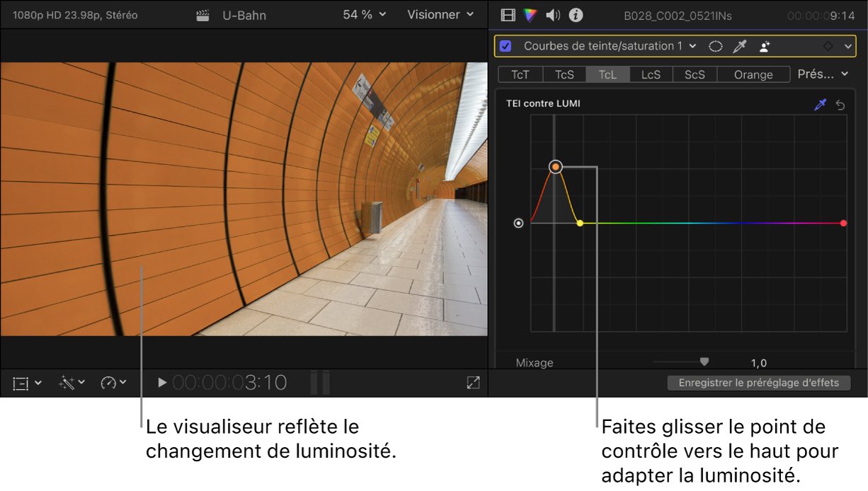Open the video inspector filmstrip icon
This screenshot has width=868, height=491.
coord(508,14)
